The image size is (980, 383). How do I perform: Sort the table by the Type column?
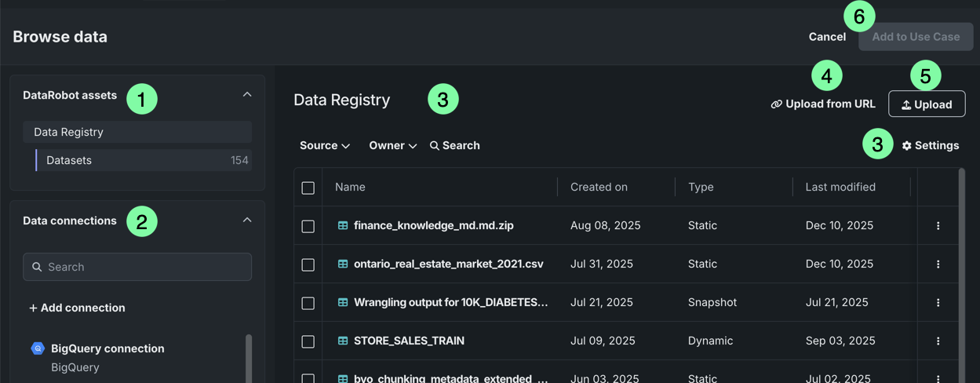coord(701,187)
